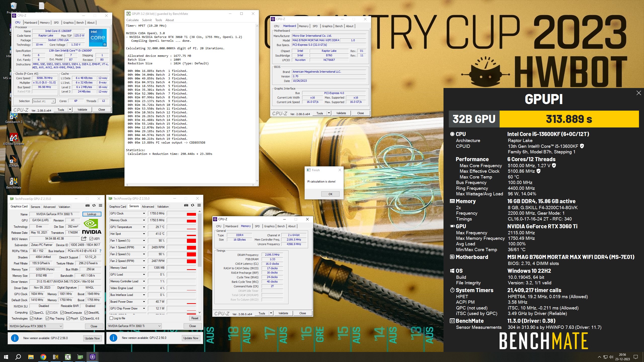Image resolution: width=644 pixels, height=362 pixels.
Task: Click the GPU Name field in GPU-Z
Action: click(x=54, y=214)
